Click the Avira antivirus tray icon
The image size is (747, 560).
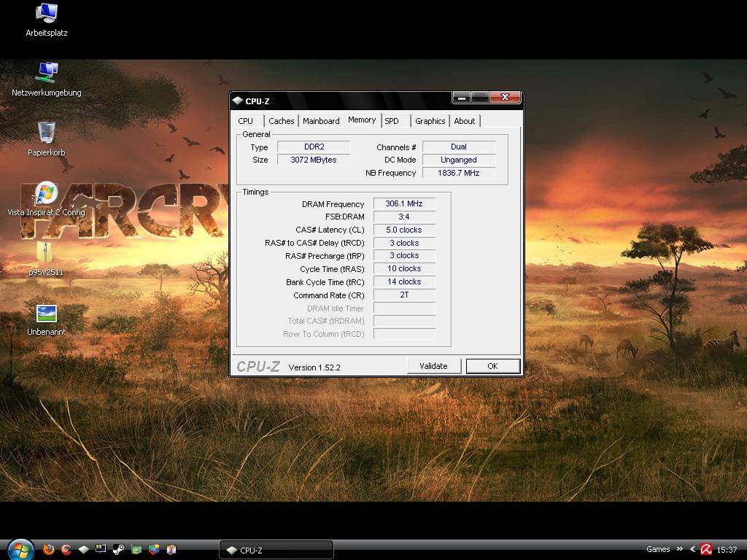706,549
